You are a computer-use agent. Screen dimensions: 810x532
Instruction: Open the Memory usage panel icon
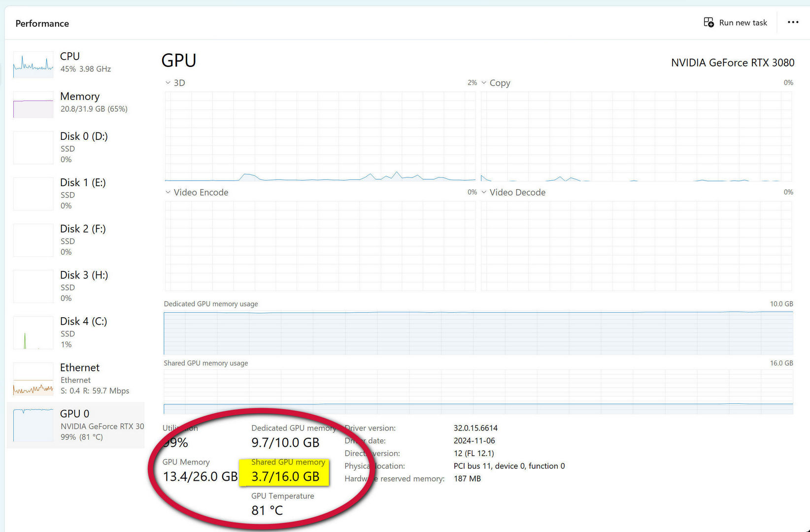(33, 104)
